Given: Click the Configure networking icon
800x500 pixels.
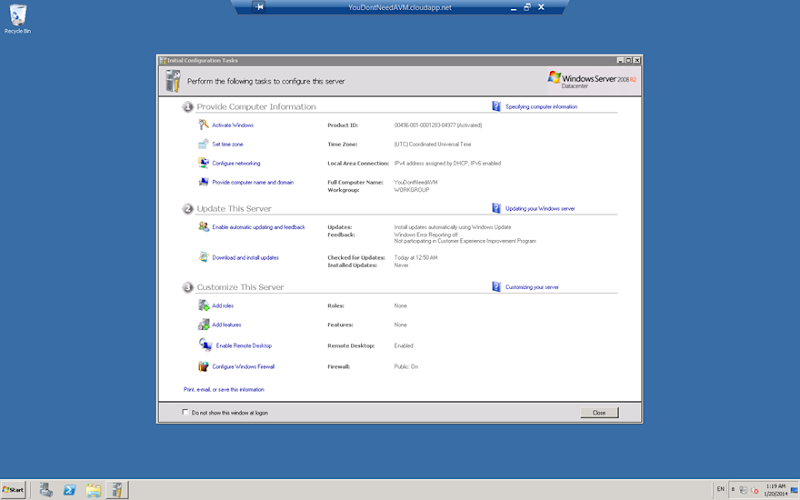Looking at the screenshot, I should click(204, 163).
